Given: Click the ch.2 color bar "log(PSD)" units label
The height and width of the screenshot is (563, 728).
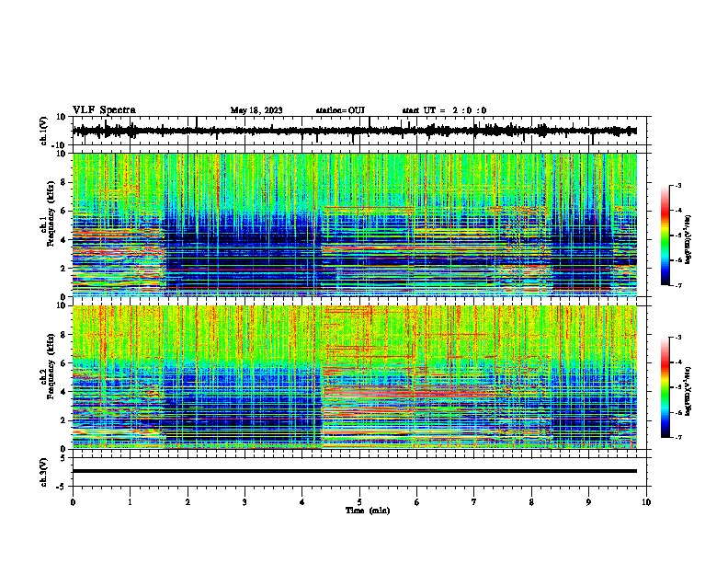Looking at the screenshot, I should coord(688,391).
